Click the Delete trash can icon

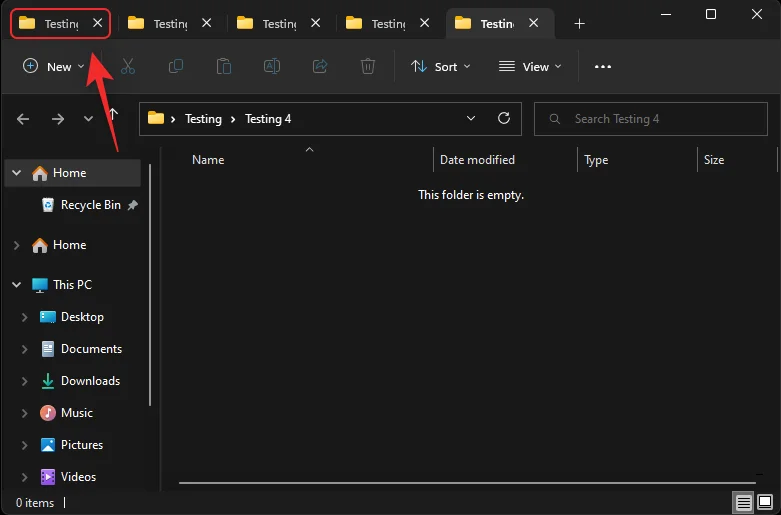point(368,66)
